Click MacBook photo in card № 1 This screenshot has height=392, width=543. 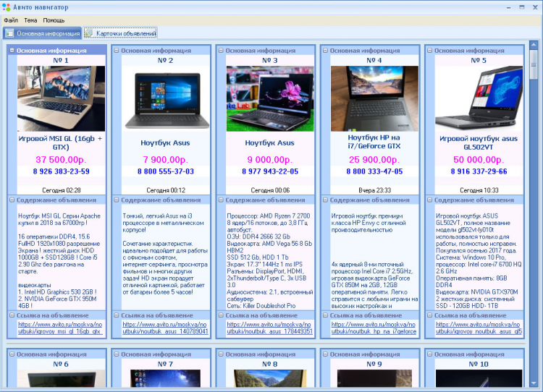pyautogui.click(x=61, y=98)
